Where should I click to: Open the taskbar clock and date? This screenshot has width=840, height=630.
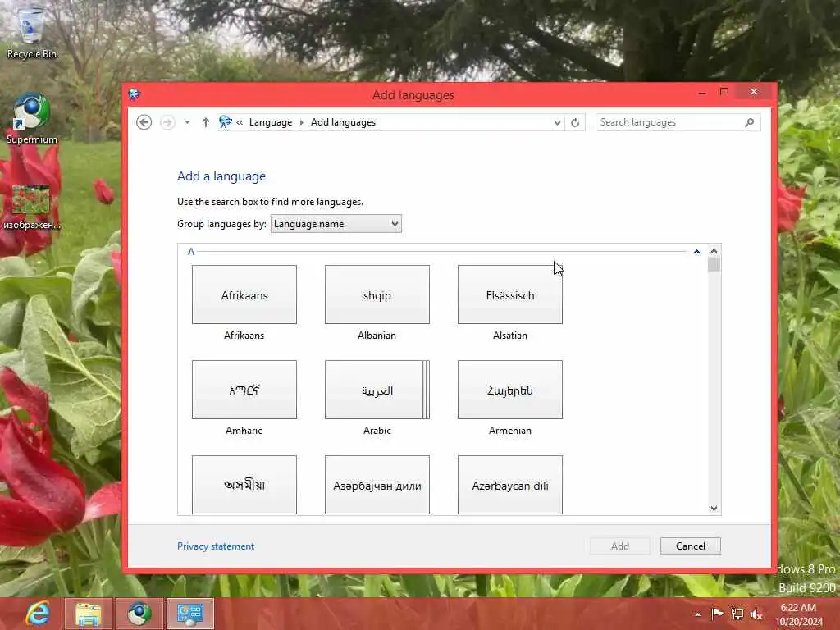click(798, 614)
